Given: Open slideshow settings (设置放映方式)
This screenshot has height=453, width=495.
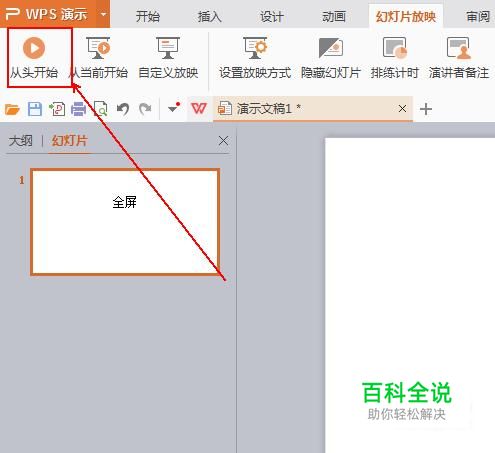Looking at the screenshot, I should click(255, 58).
